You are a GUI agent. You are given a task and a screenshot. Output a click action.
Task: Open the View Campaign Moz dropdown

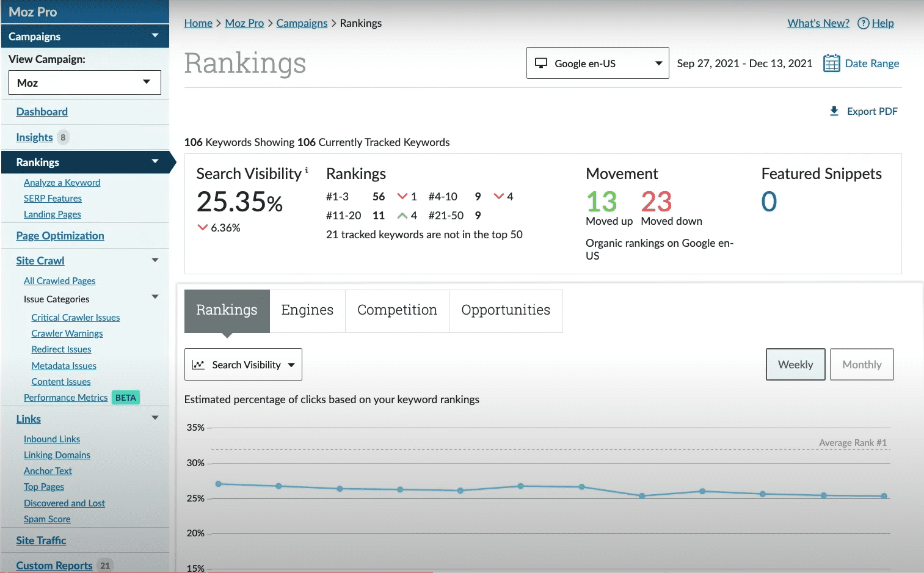click(x=85, y=82)
